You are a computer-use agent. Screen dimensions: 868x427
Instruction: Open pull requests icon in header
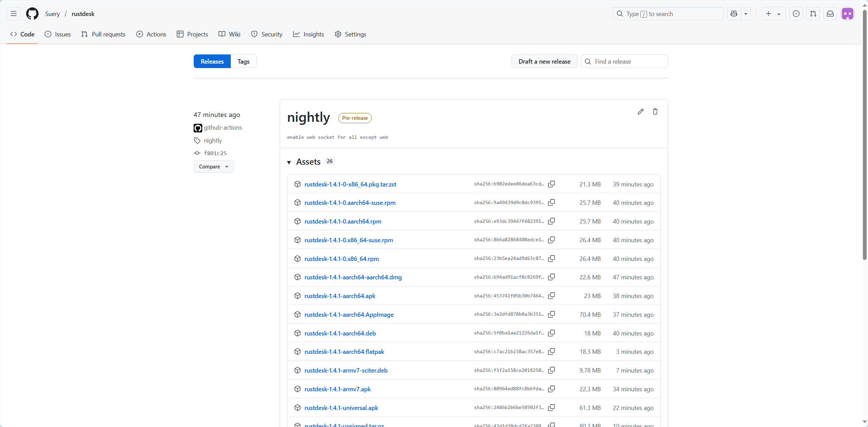coord(813,14)
